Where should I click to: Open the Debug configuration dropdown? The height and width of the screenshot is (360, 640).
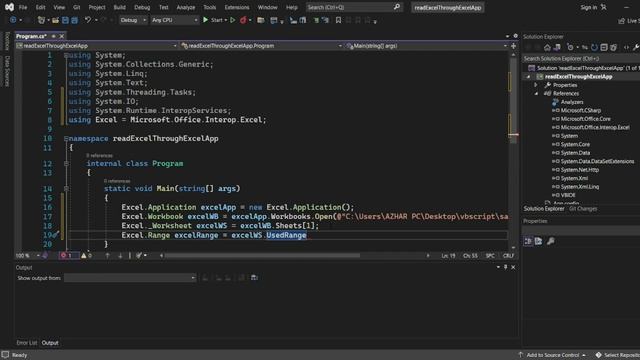[133, 20]
